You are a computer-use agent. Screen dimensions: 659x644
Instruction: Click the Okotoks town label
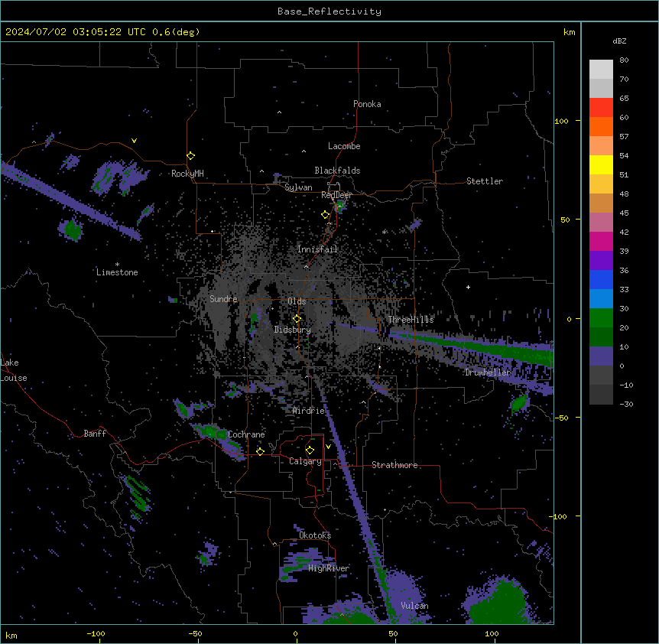coord(315,535)
